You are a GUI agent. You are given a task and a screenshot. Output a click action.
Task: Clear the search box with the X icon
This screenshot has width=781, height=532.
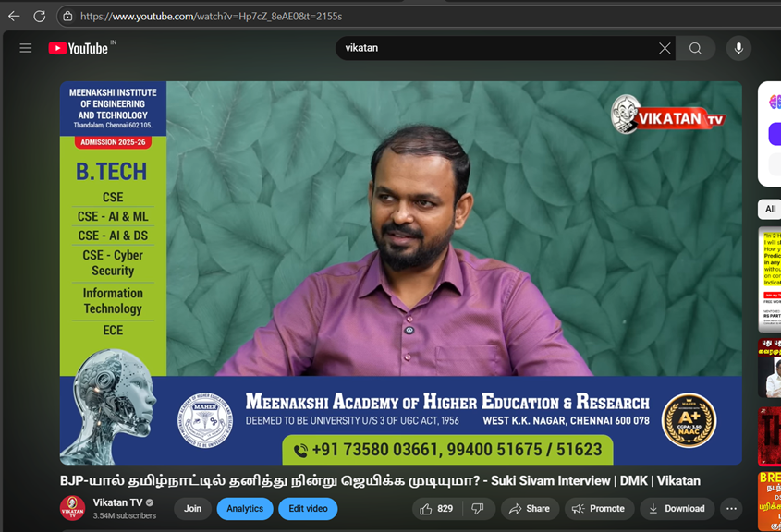coord(665,48)
